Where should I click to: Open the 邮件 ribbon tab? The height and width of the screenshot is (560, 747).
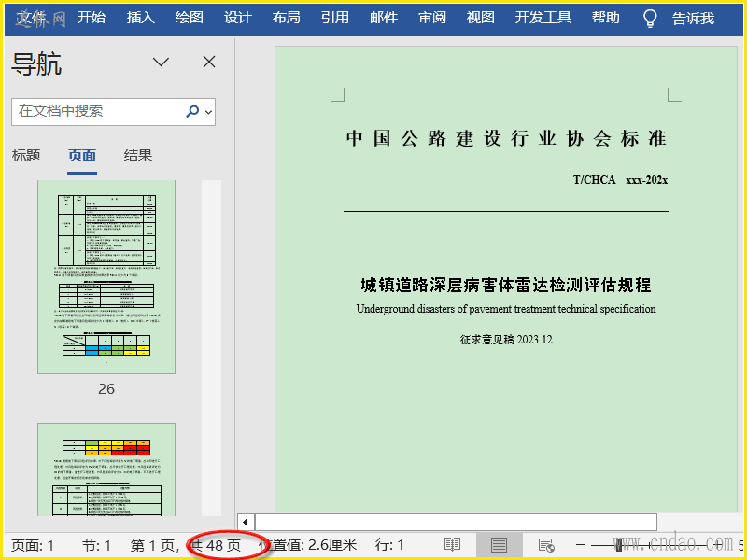(x=384, y=18)
